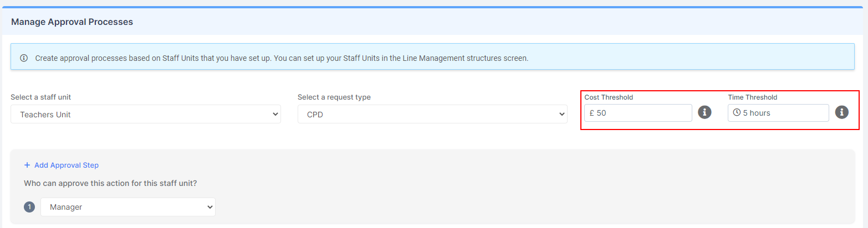Click the Manage Approval Processes heading
The image size is (868, 228).
(x=72, y=22)
